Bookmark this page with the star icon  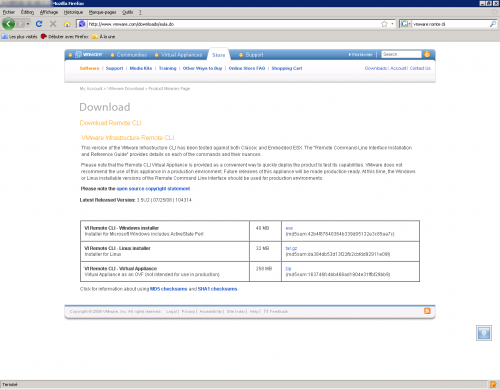(384, 24)
